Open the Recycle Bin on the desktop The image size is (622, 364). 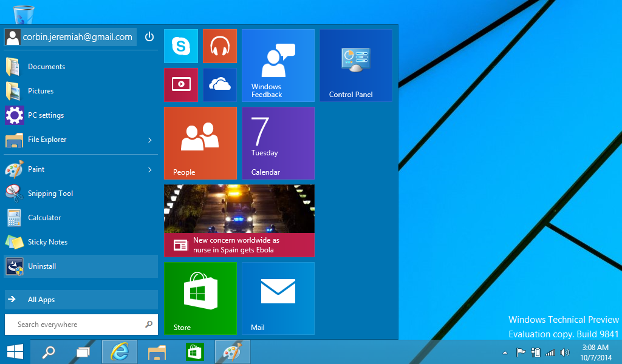24,14
